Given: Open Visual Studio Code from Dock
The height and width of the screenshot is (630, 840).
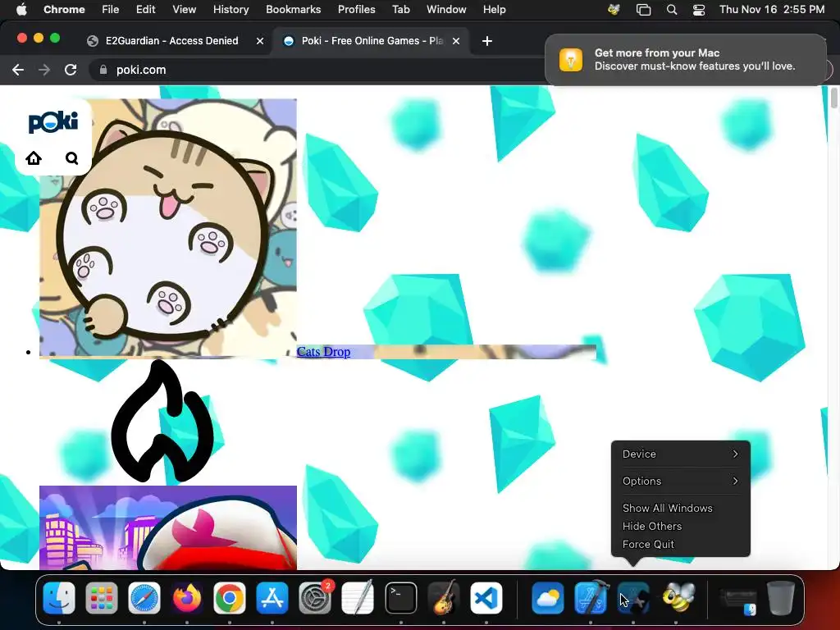Looking at the screenshot, I should (486, 598).
